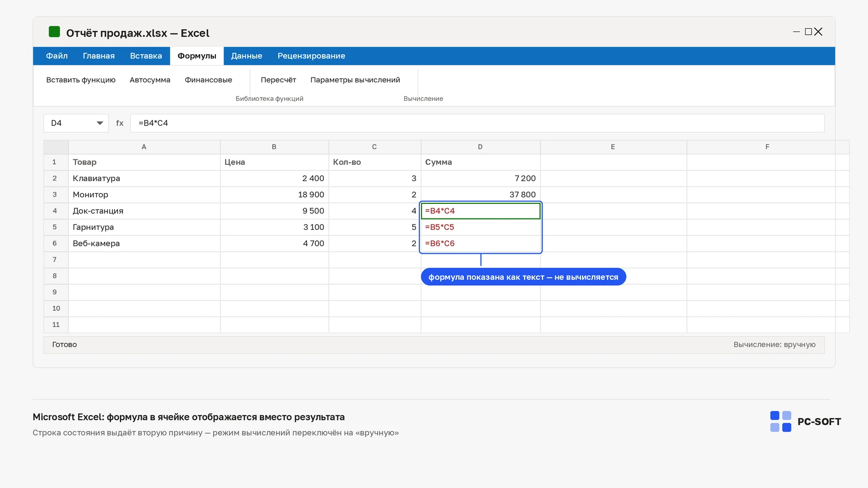The width and height of the screenshot is (868, 488).
Task: Click the Сумма header cell
Action: coord(481,162)
